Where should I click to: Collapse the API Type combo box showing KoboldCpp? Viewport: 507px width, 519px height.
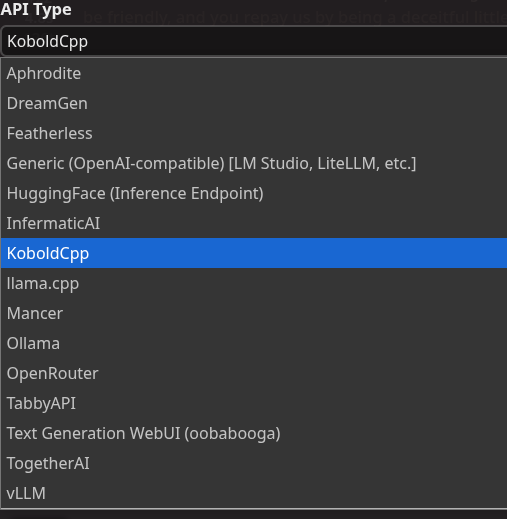[254, 41]
